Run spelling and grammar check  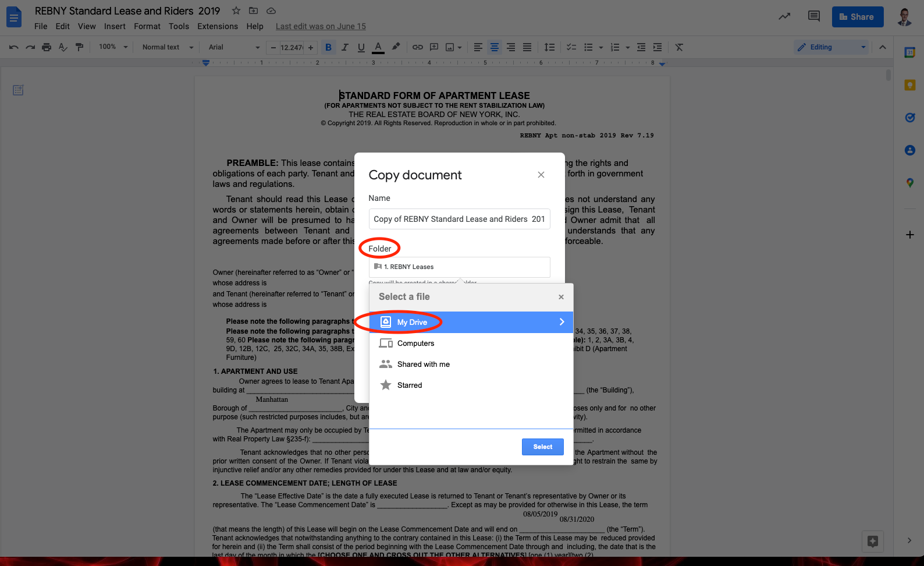click(63, 47)
